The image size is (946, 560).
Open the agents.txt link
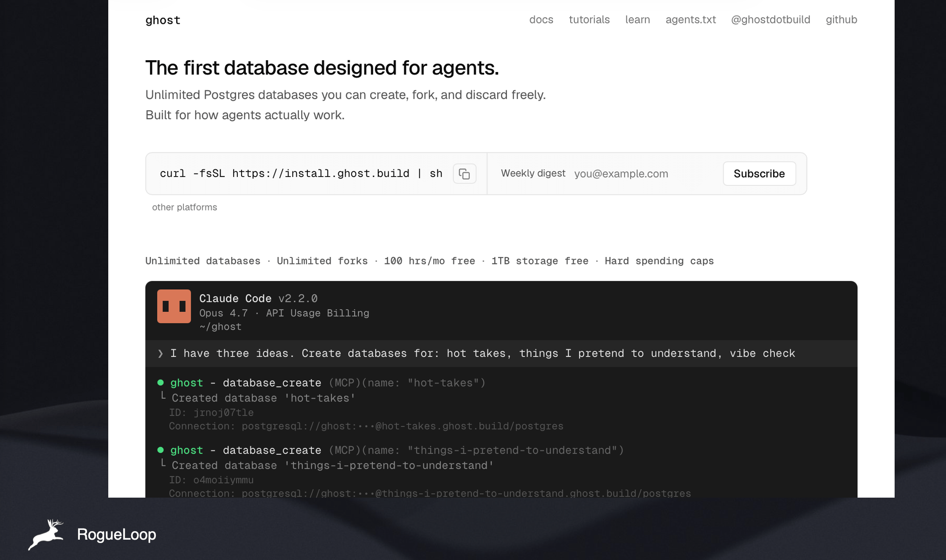pos(690,20)
